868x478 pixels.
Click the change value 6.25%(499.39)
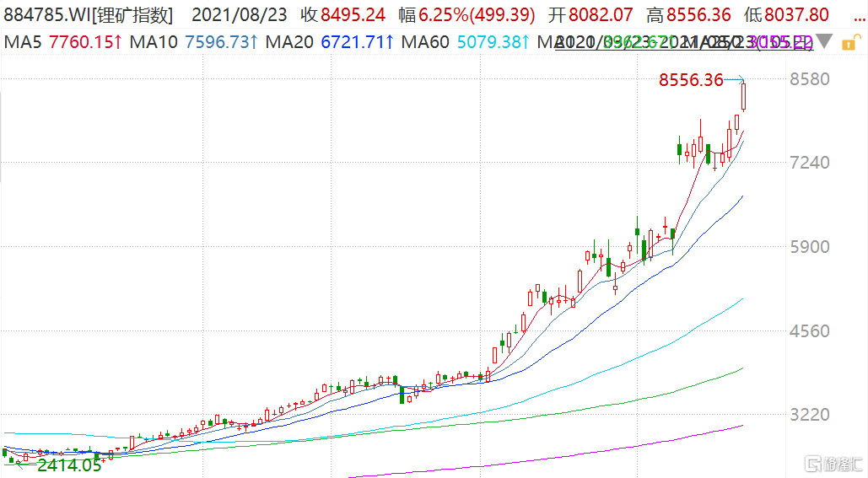click(x=477, y=15)
